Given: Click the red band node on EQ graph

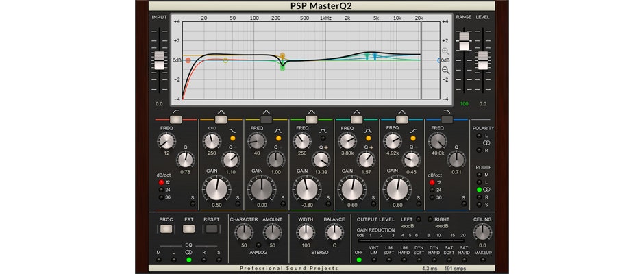Looking at the screenshot, I should click(x=188, y=60).
